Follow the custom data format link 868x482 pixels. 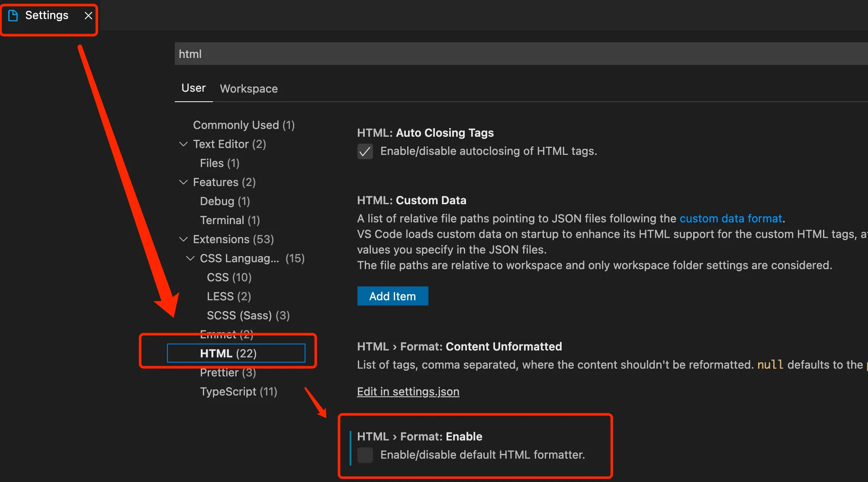pyautogui.click(x=731, y=219)
